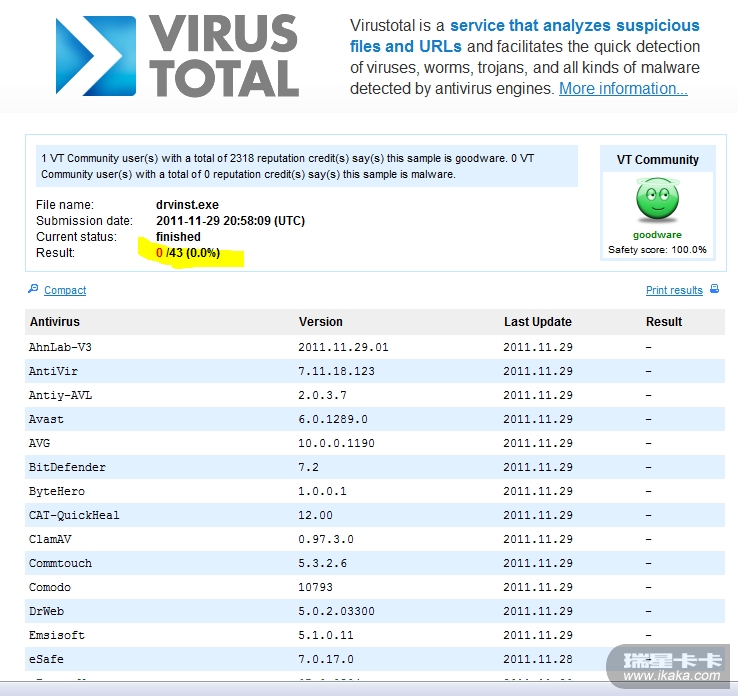Click version 6.0.1289.0 of Avast
738x696 pixels.
click(x=333, y=419)
